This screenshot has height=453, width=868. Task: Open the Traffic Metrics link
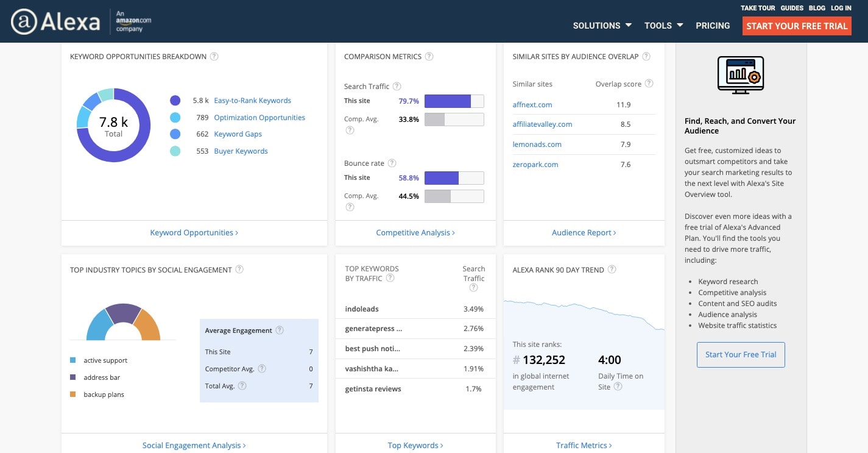(584, 445)
